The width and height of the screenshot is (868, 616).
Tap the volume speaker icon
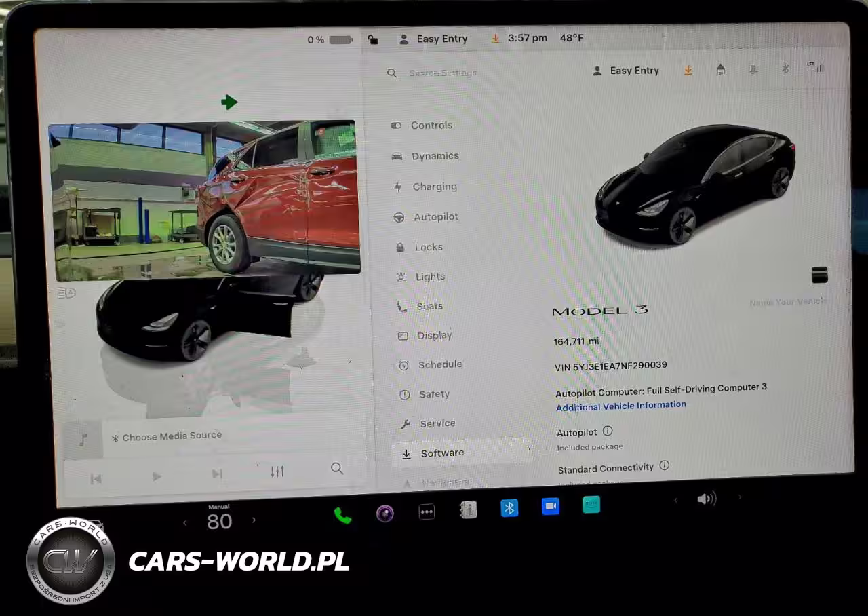706,499
